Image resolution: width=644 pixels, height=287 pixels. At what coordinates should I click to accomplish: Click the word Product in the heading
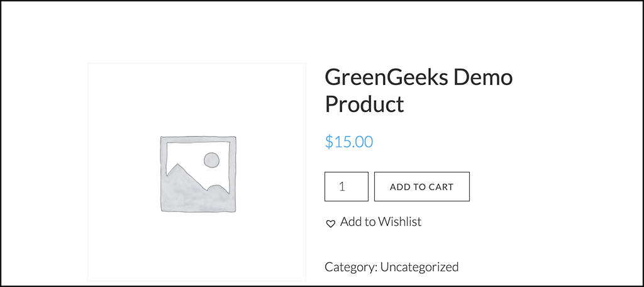click(364, 104)
